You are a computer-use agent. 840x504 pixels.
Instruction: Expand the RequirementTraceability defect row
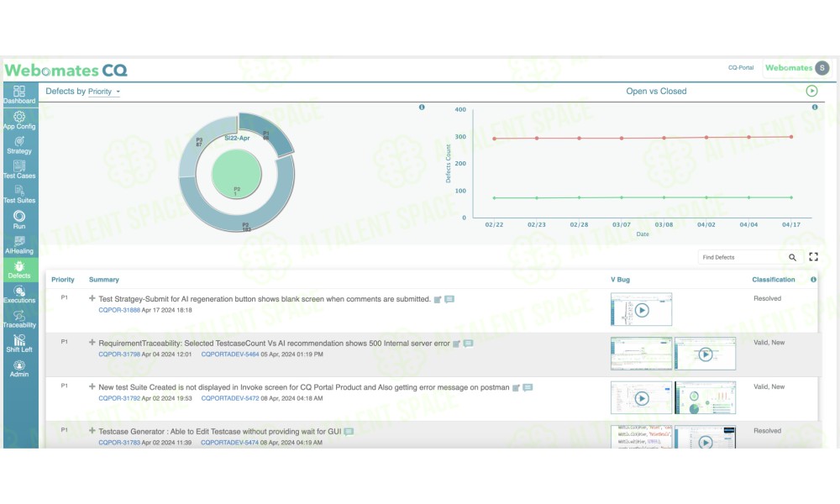click(x=92, y=342)
